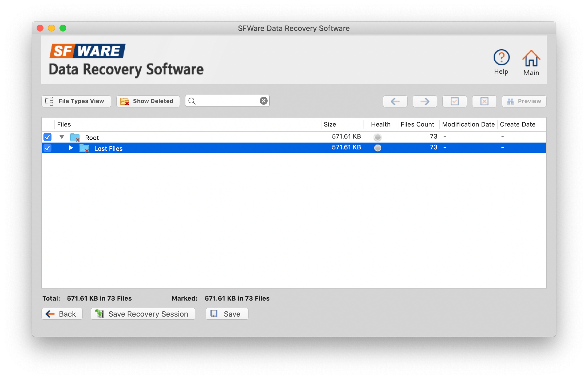
Task: Navigate back with left arrow
Action: coord(395,101)
